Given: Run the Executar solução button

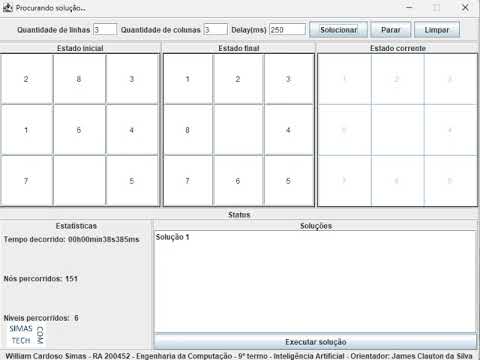Looking at the screenshot, I should point(315,342).
